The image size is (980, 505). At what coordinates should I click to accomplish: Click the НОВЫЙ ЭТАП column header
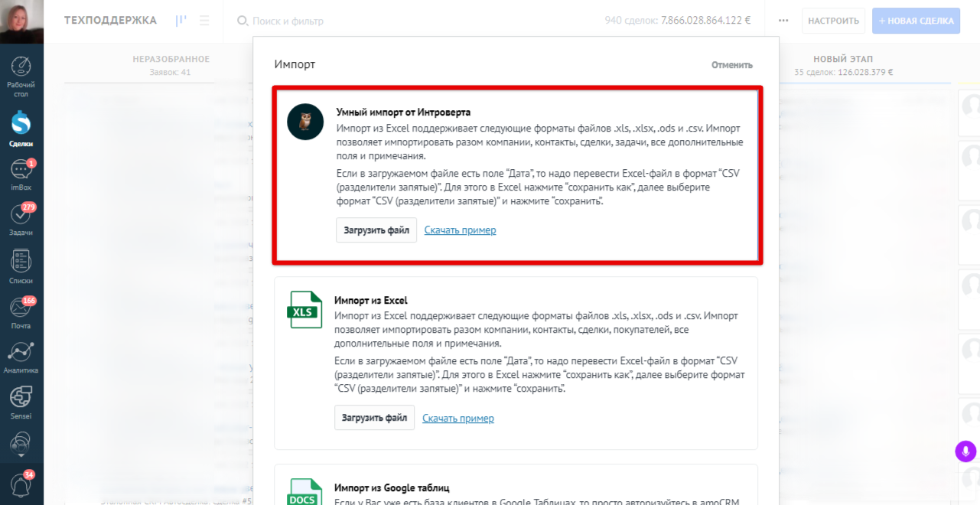(x=843, y=59)
